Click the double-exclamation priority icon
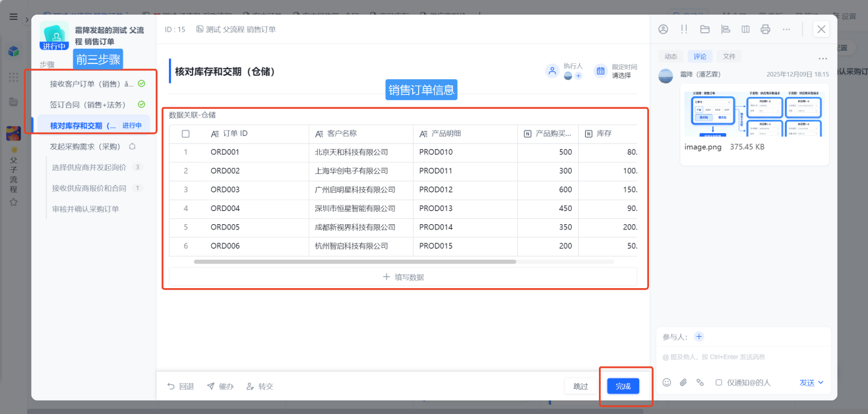The height and width of the screenshot is (414, 868). coord(684,29)
